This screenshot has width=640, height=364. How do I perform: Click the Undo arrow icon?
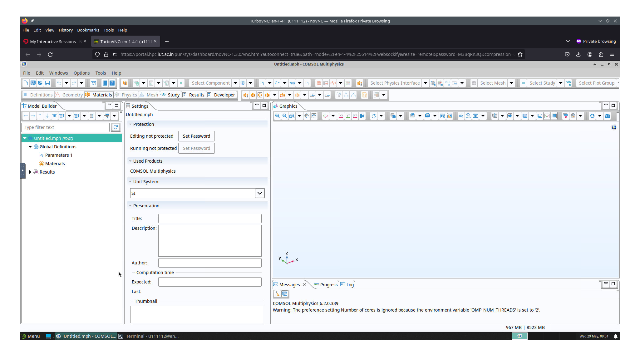(x=59, y=83)
